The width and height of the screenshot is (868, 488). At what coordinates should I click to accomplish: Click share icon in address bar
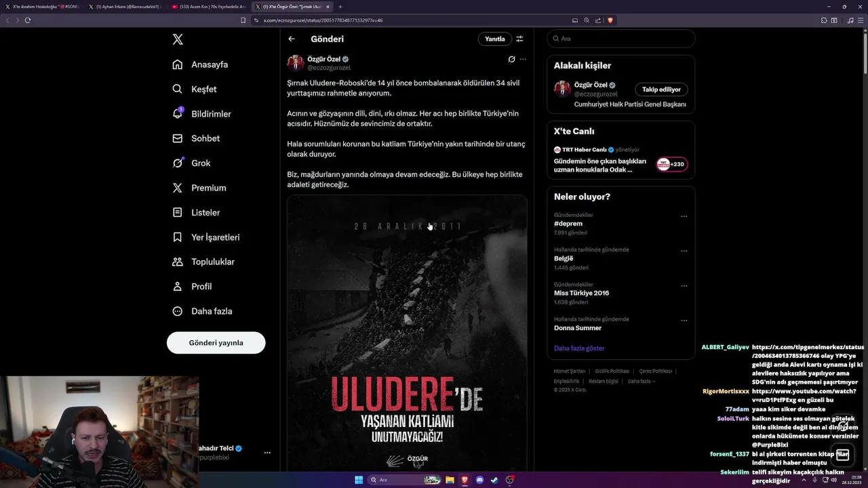click(x=598, y=20)
